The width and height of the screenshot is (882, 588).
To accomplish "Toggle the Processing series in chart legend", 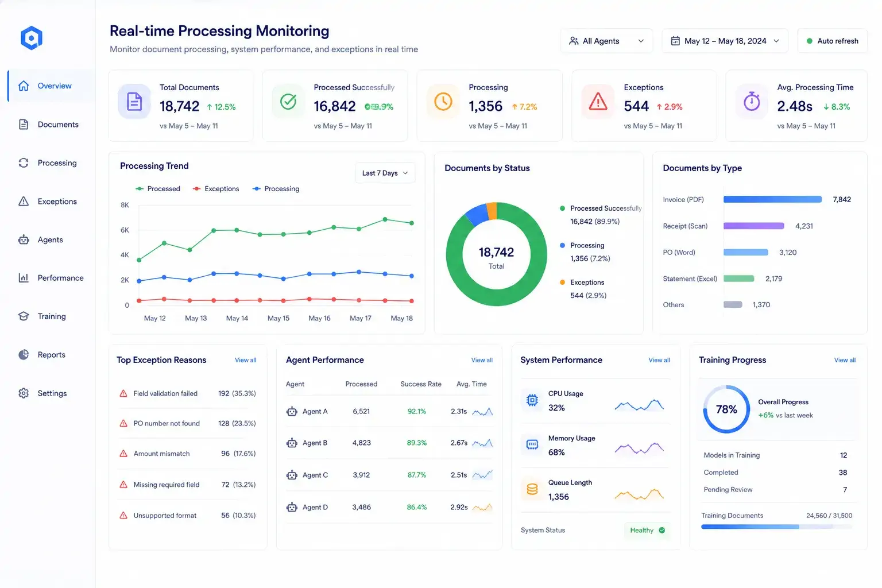I will [276, 188].
